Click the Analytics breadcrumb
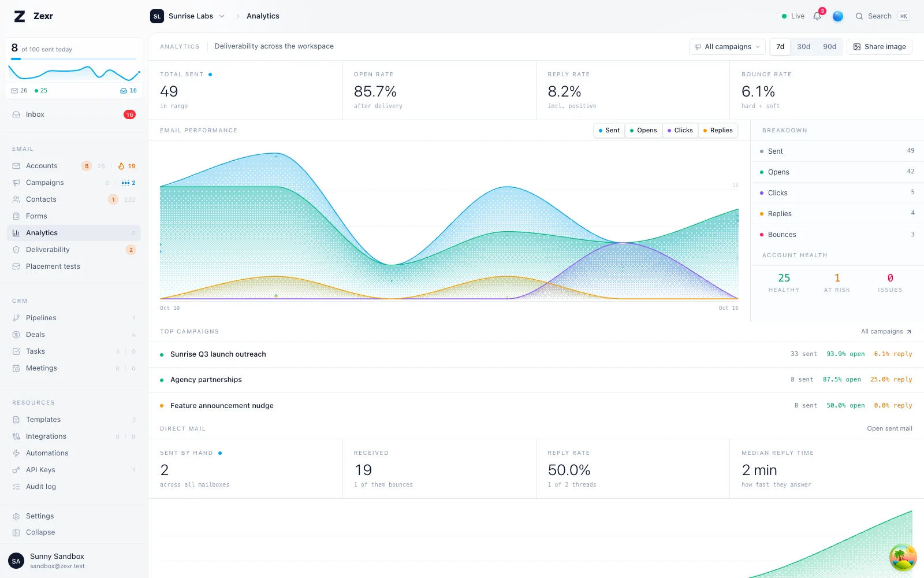Screen dimensions: 924x578 tap(263, 16)
